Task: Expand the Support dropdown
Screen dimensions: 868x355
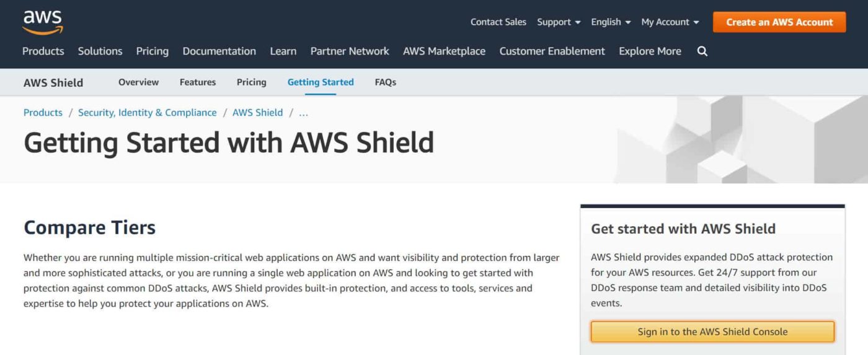Action: (x=559, y=22)
